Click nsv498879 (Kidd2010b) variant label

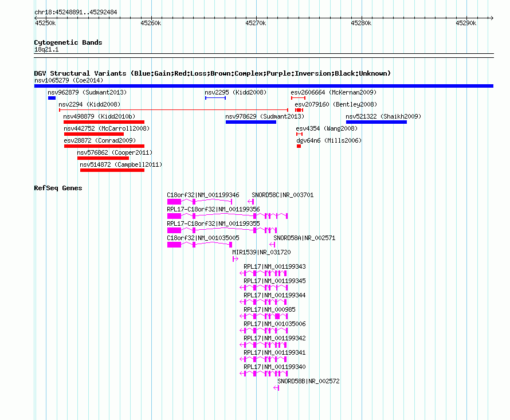(x=99, y=116)
